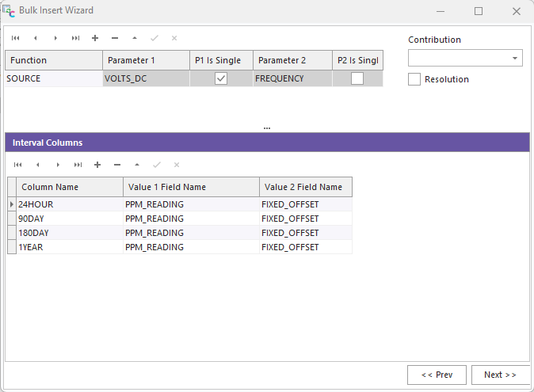
Task: Click next record arrow in top navigator
Action: (x=55, y=38)
